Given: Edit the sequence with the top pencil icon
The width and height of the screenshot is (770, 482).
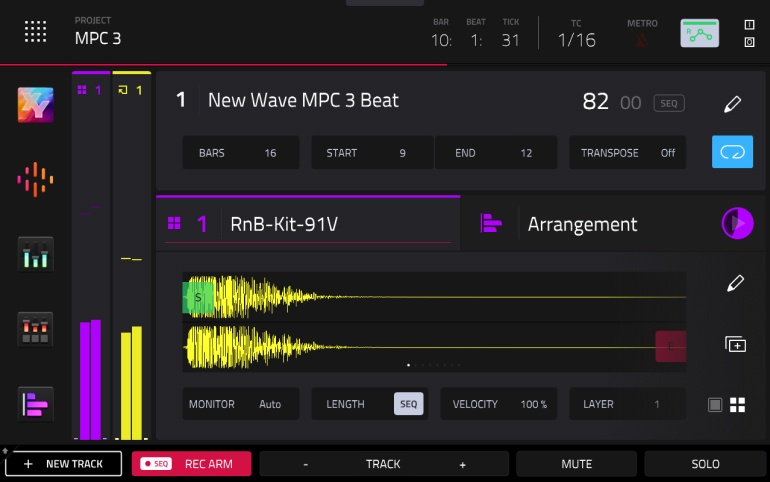Looking at the screenshot, I should pos(733,104).
